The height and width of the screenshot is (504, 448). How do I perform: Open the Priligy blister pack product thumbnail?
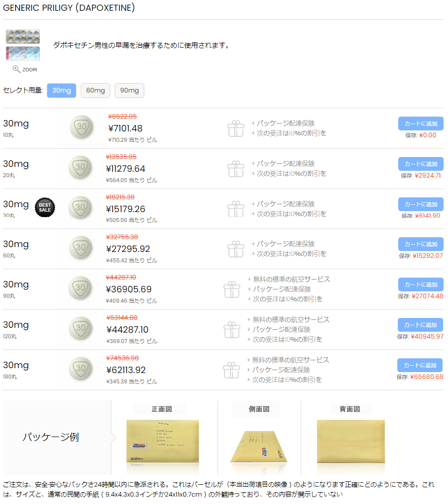[x=23, y=45]
